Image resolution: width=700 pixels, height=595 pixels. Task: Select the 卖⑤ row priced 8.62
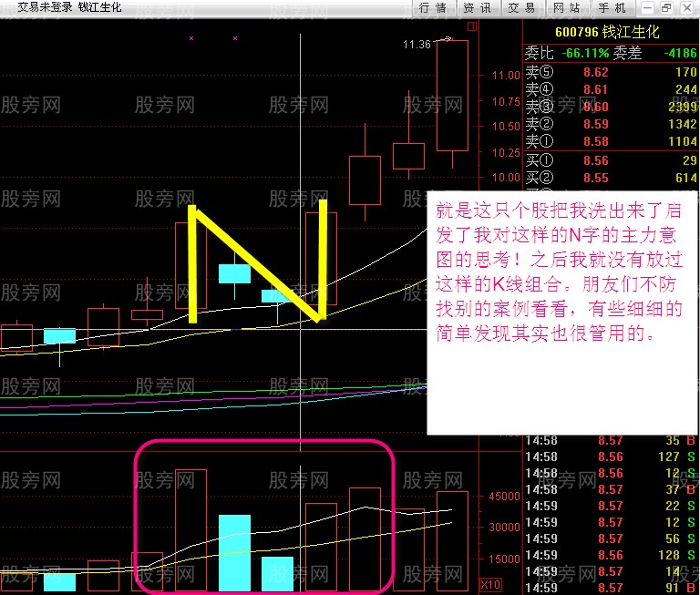click(x=611, y=72)
